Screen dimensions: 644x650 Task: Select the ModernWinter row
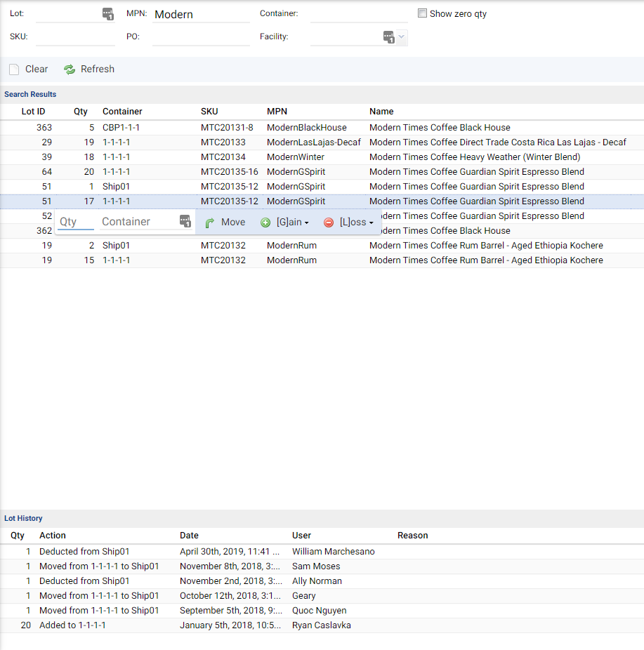[322, 157]
